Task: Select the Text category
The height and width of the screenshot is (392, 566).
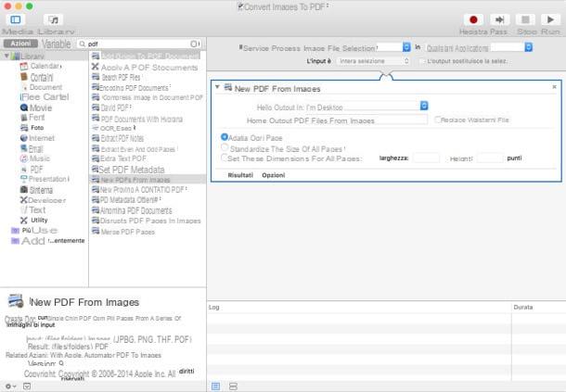Action: [x=37, y=209]
